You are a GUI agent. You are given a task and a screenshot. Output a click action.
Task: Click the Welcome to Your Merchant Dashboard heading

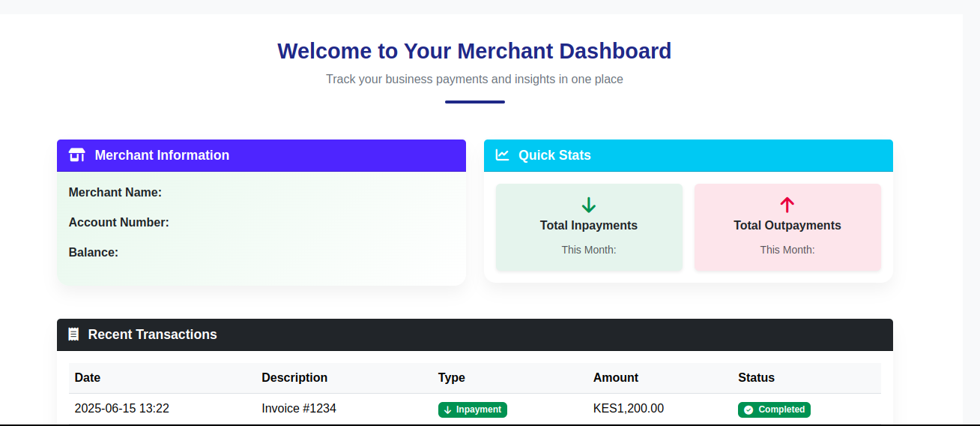(474, 51)
